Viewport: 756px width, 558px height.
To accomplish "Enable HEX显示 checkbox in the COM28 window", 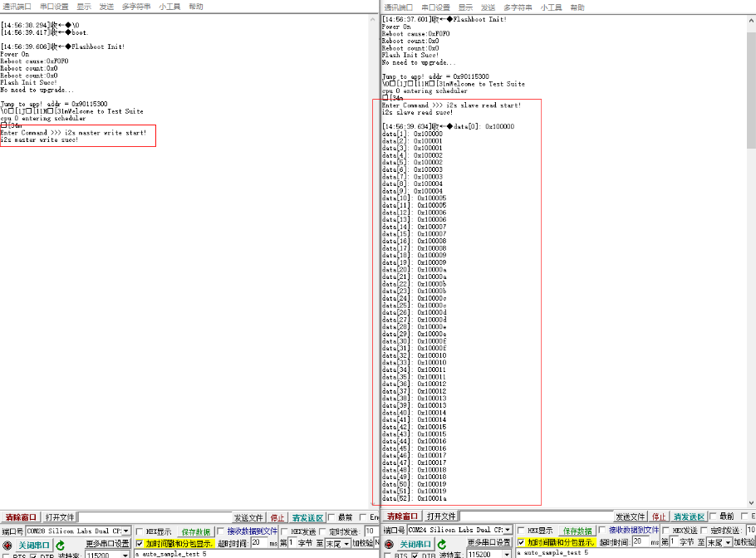I will 139,531.
